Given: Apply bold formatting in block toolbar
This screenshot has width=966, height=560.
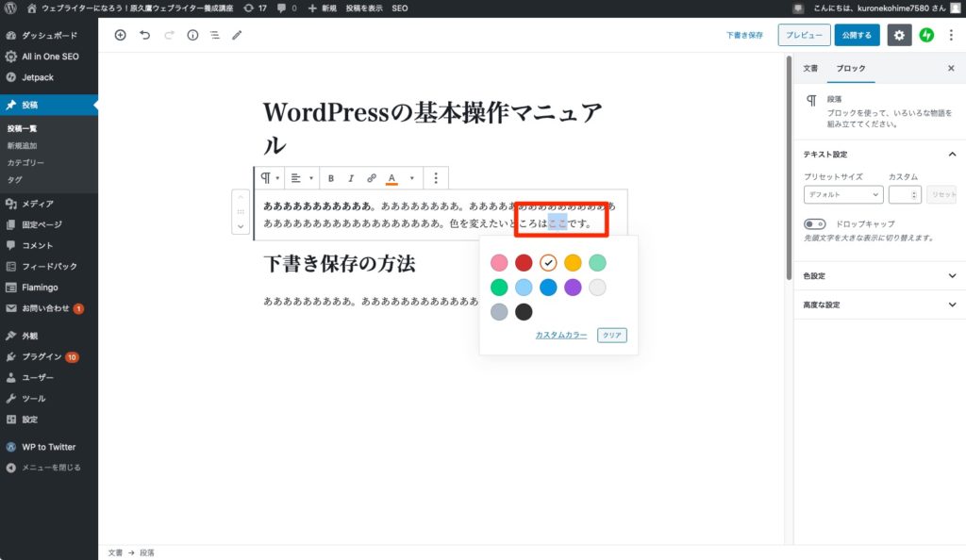Looking at the screenshot, I should point(331,178).
